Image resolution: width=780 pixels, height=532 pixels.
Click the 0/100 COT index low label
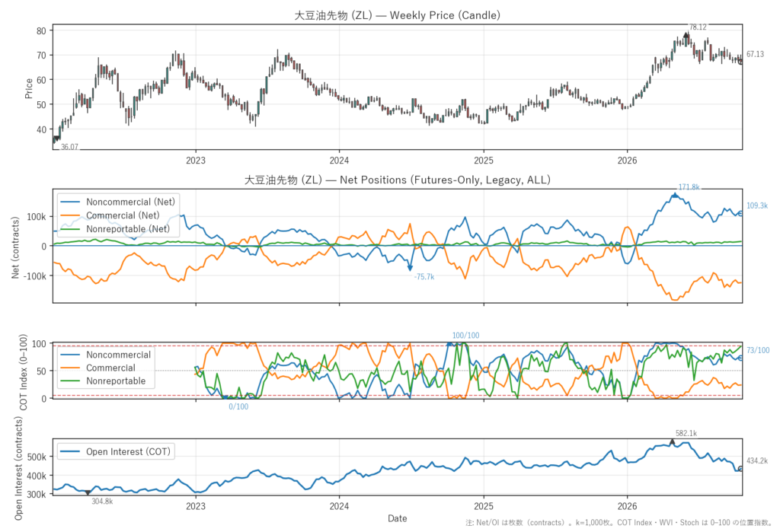[x=238, y=406]
